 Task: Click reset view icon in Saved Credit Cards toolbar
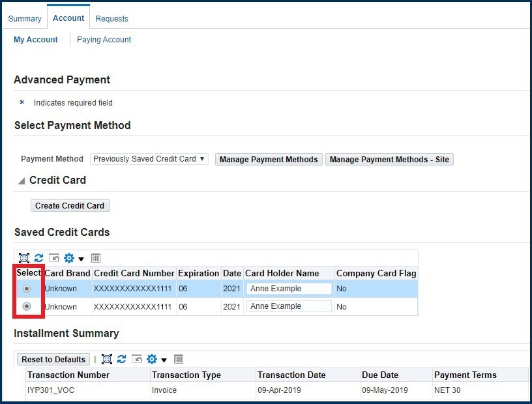click(54, 258)
